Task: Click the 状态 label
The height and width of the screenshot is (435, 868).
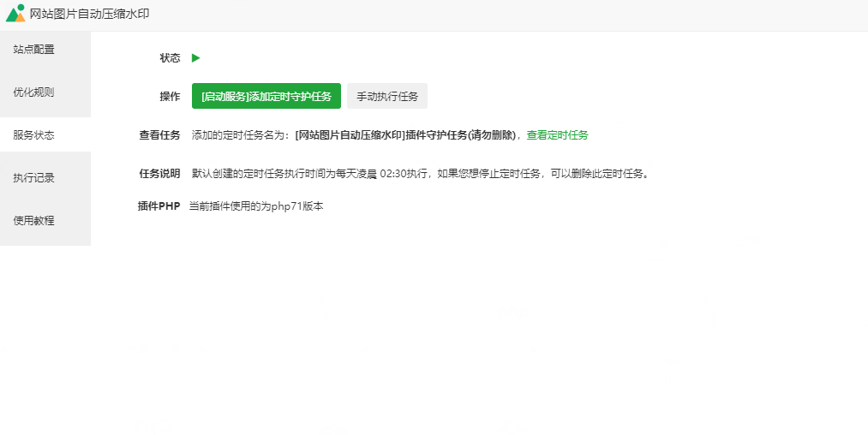Action: click(170, 58)
